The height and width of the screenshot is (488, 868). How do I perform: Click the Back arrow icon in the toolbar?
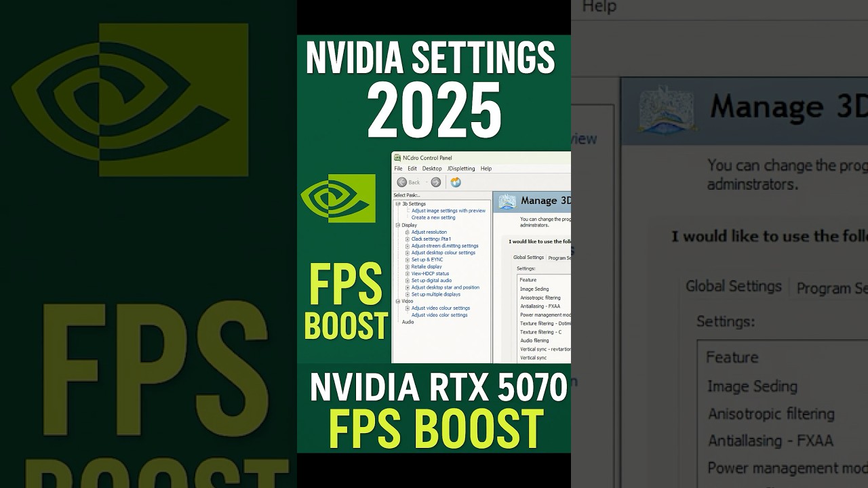pyautogui.click(x=402, y=182)
